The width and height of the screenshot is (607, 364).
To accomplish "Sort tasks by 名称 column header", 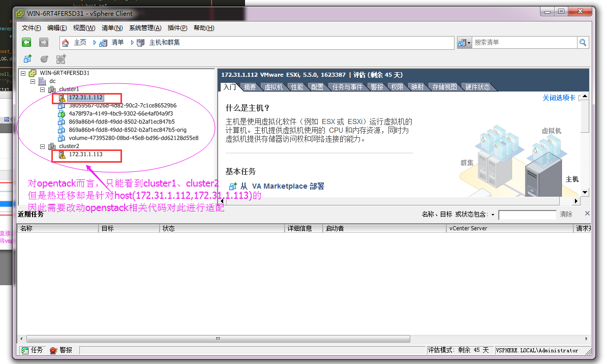I will (x=57, y=228).
